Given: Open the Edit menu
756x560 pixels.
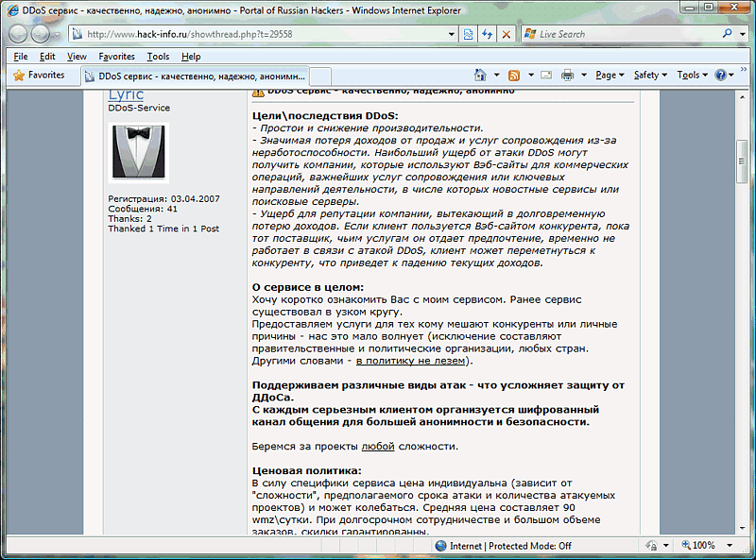Looking at the screenshot, I should 47,57.
